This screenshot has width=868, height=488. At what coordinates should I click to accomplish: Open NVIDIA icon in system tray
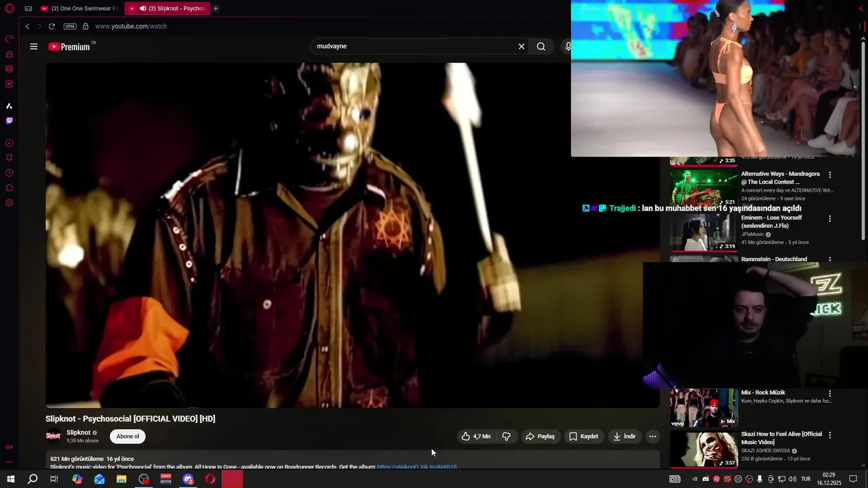coord(694,479)
